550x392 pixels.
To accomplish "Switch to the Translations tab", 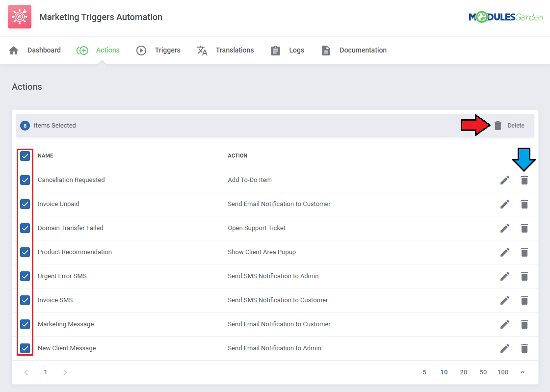I will pyautogui.click(x=235, y=50).
